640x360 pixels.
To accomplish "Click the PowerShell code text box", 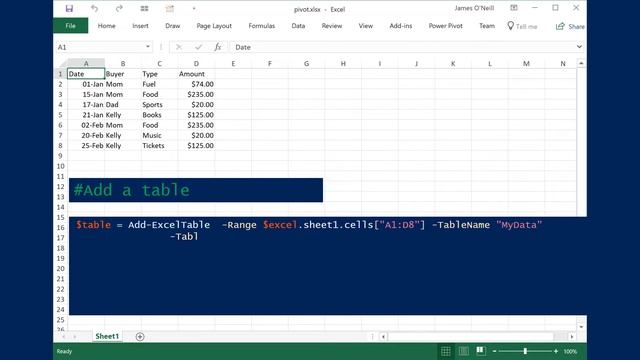I will point(328,266).
